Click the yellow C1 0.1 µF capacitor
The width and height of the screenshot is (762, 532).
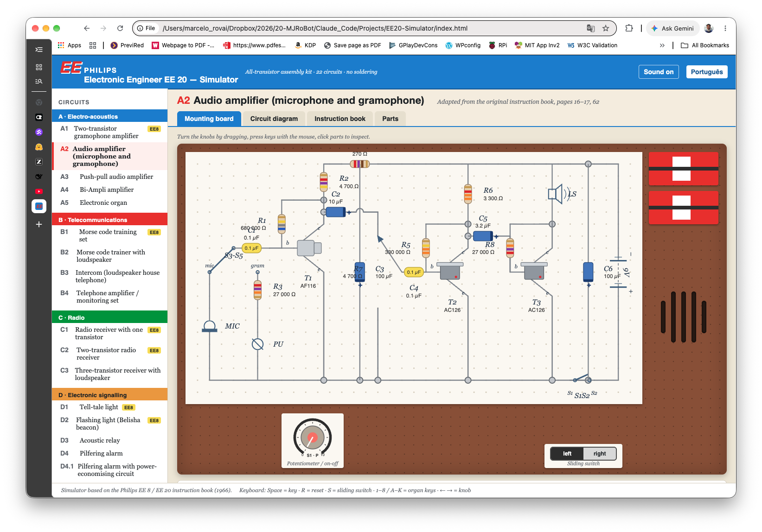pos(252,248)
